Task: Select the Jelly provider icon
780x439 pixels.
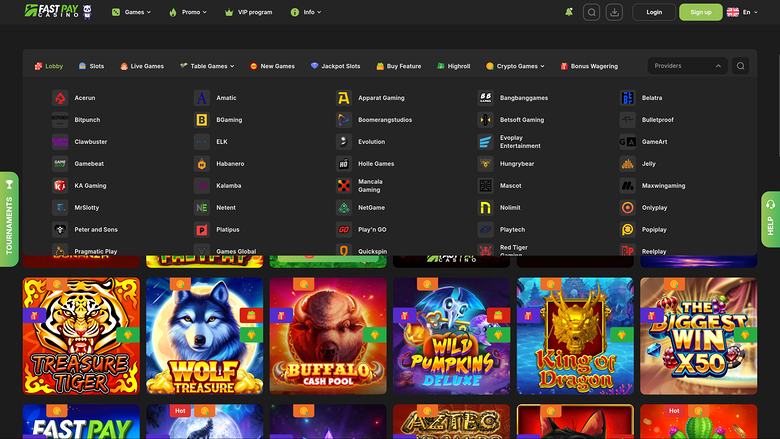Action: [x=628, y=164]
